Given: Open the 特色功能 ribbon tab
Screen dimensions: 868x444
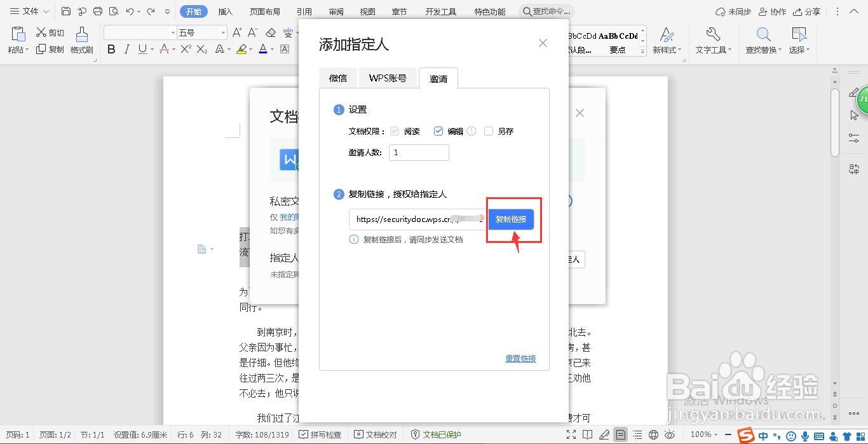Looking at the screenshot, I should click(490, 11).
